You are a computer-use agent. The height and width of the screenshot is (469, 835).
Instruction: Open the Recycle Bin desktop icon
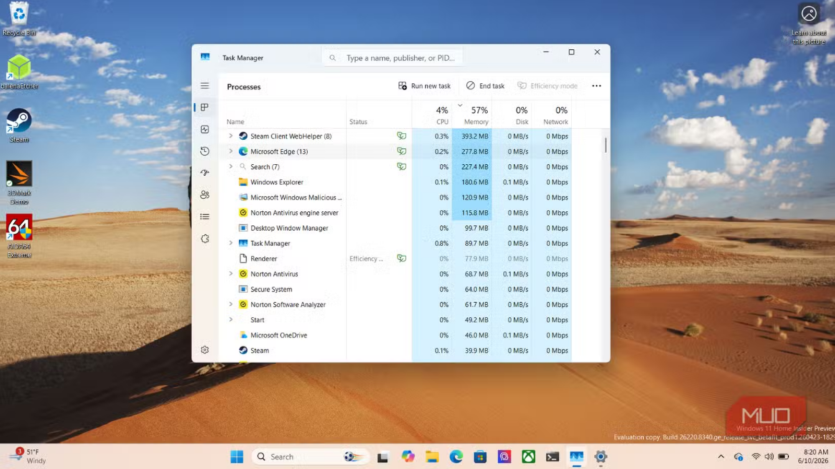coord(19,19)
